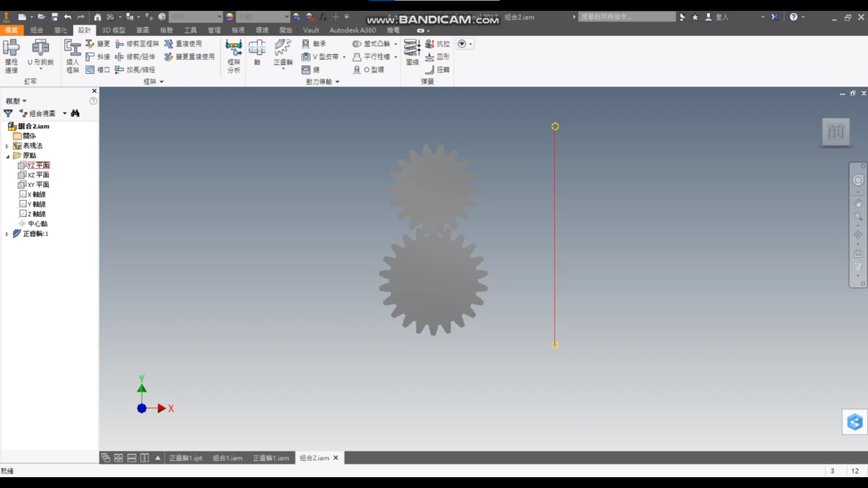Viewport: 868px width, 488px height.
Task: Open the 軸承 bearing generator
Action: point(314,43)
